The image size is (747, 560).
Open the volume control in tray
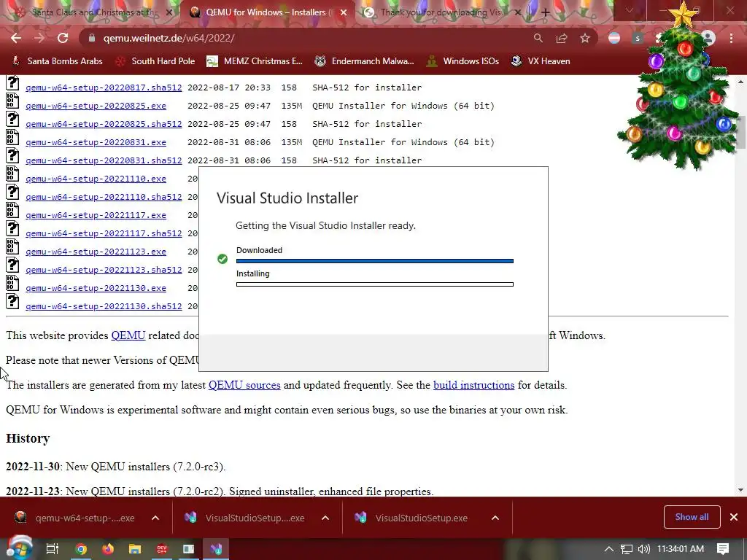pos(643,549)
